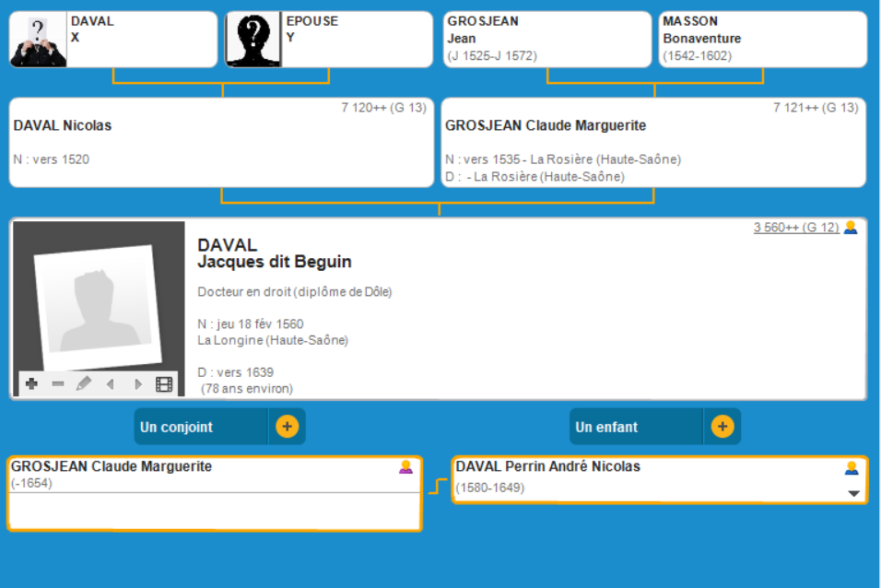Open GROSJEAN Jean grandparent card
This screenshot has width=881, height=588.
[x=546, y=39]
